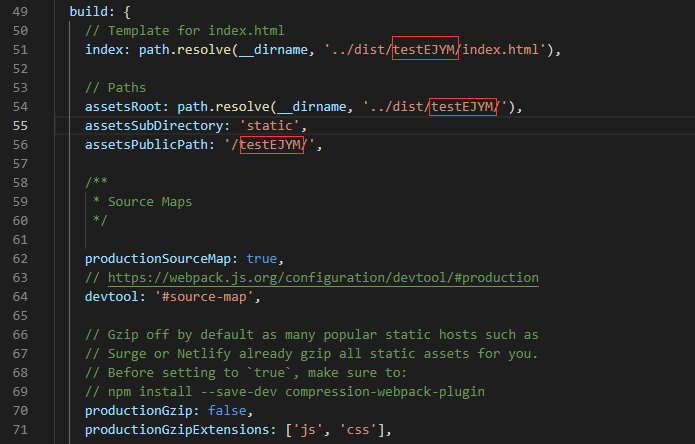
Task: Click 'path.resolve' on the assetsRoot line
Action: [223, 107]
